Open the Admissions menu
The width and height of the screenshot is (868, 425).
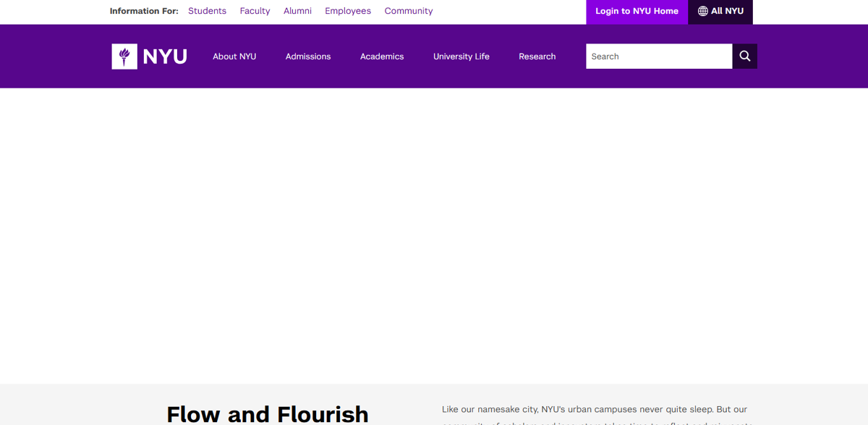click(307, 56)
